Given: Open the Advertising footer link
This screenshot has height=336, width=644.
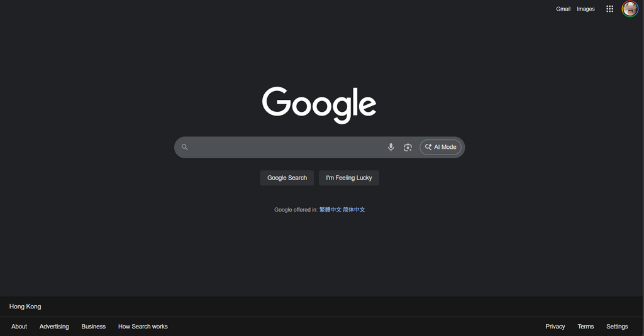Looking at the screenshot, I should coord(54,327).
